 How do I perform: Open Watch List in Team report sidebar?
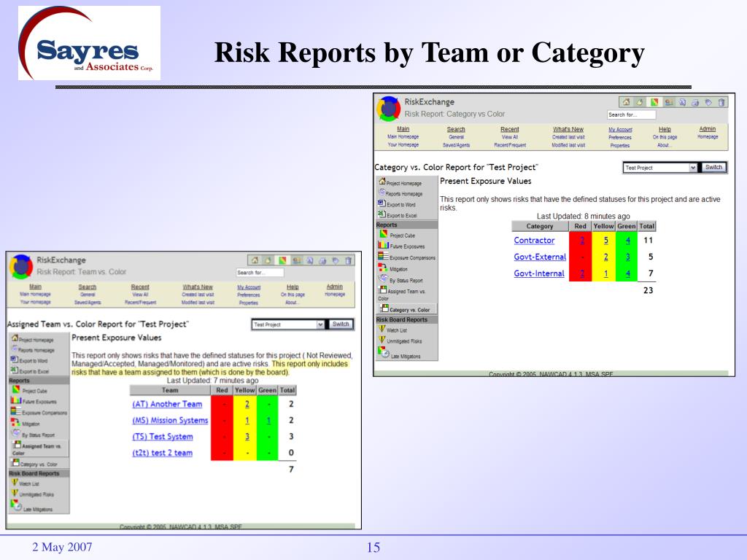click(x=26, y=483)
